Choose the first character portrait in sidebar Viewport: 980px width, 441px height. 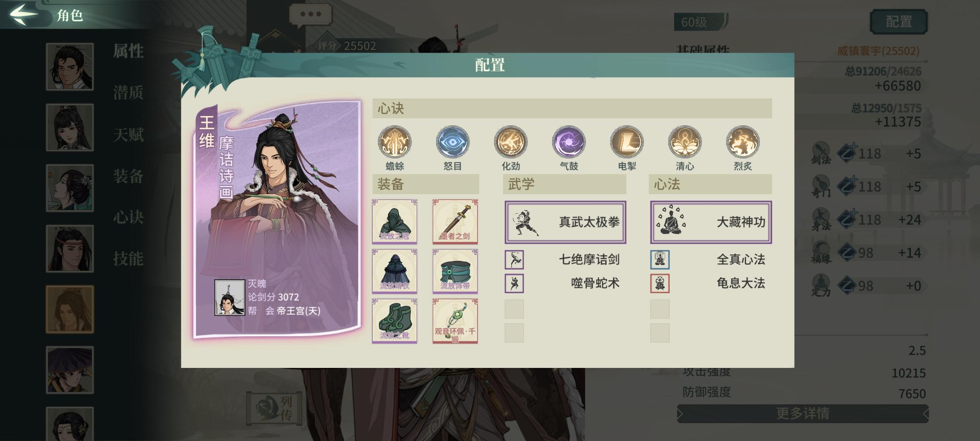coord(70,67)
